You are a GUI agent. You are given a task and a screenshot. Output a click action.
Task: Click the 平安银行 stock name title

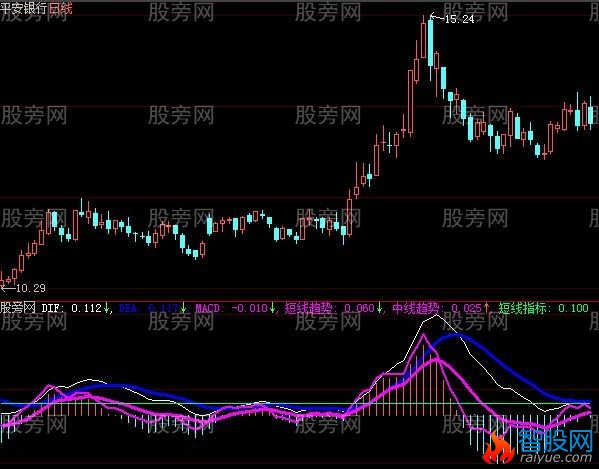(x=24, y=8)
